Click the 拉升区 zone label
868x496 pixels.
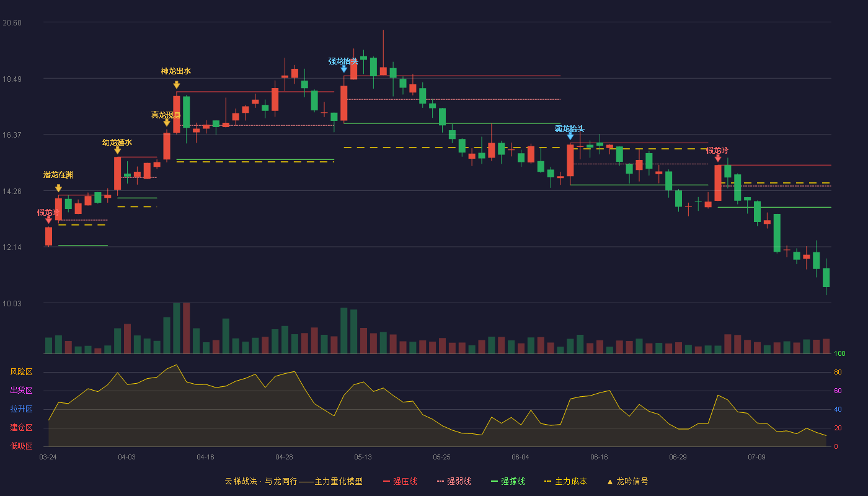(21, 409)
